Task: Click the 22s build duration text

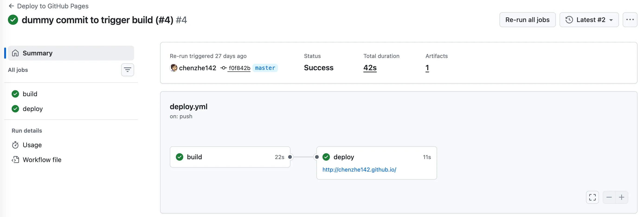Action: click(x=279, y=157)
